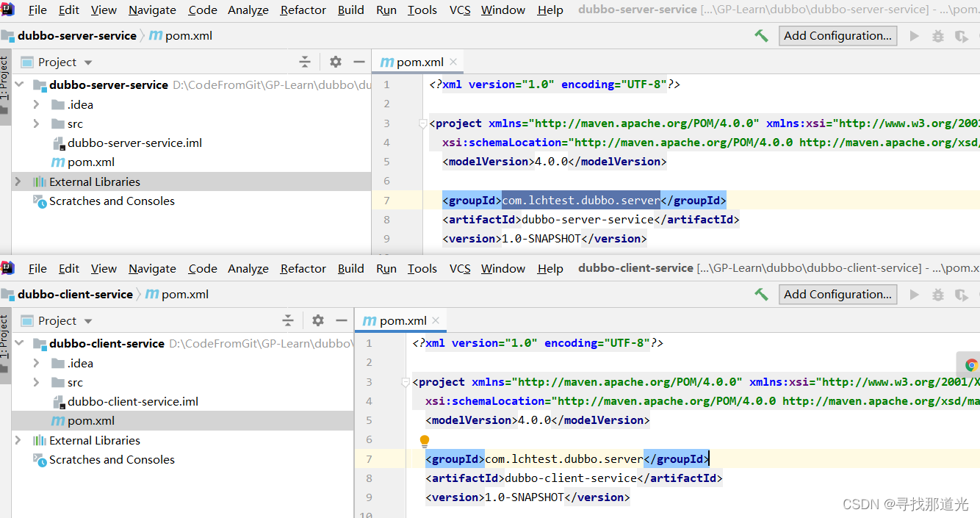Fold project tag on line 3 of server pom.xml
Screen dimensions: 980x518
click(422, 123)
